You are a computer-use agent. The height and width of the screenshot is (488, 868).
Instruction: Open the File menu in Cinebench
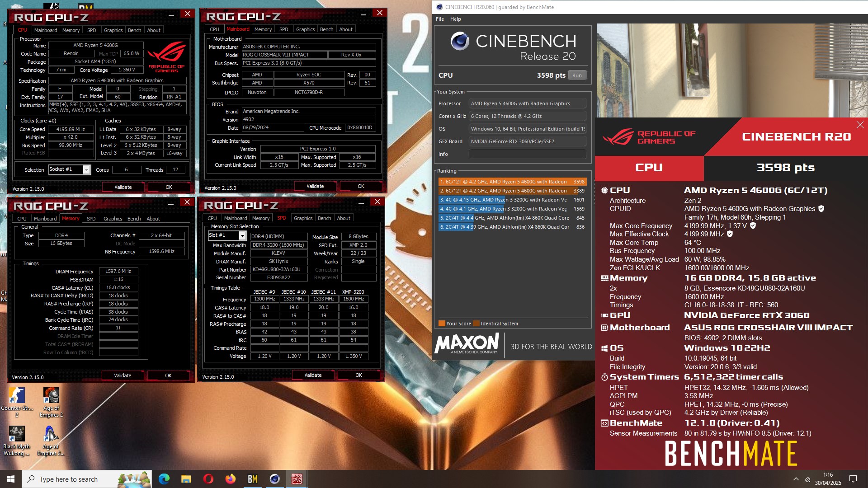pyautogui.click(x=440, y=19)
